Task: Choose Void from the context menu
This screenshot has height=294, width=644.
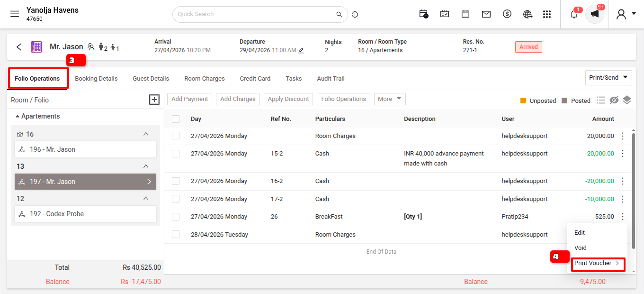Action: [x=581, y=248]
